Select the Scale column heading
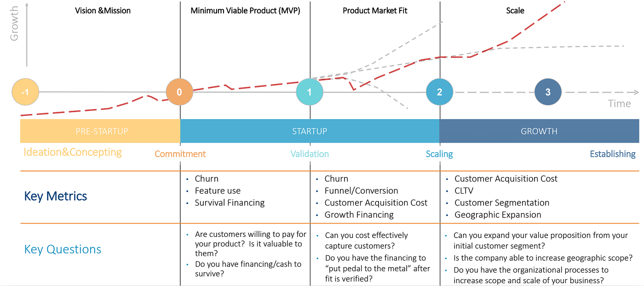 click(x=515, y=10)
